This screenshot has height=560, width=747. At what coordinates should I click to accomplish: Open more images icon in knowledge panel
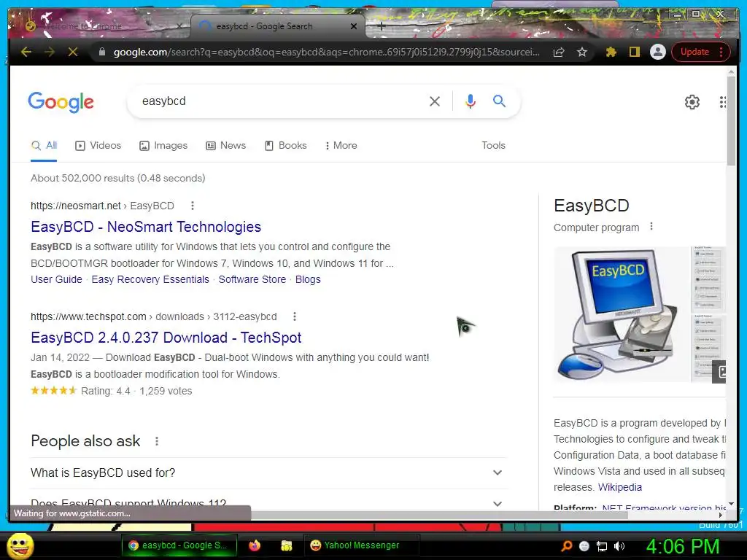tap(720, 372)
